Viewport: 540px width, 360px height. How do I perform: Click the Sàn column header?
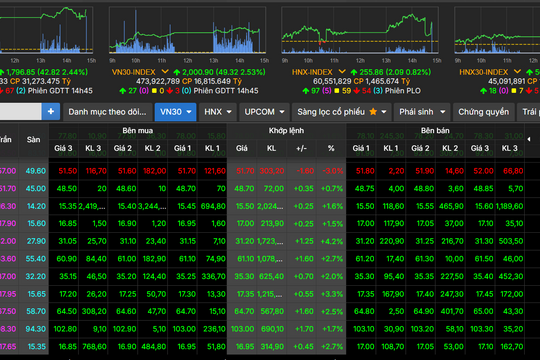click(33, 140)
